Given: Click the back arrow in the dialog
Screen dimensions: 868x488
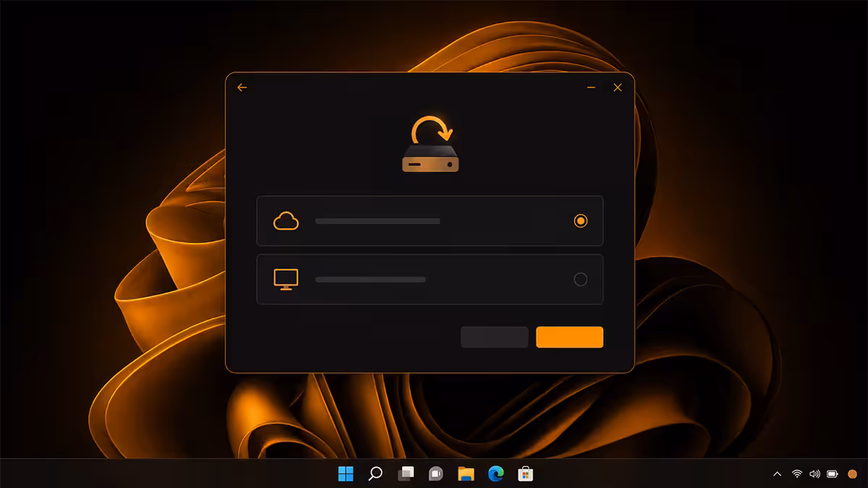Looking at the screenshot, I should tap(242, 87).
